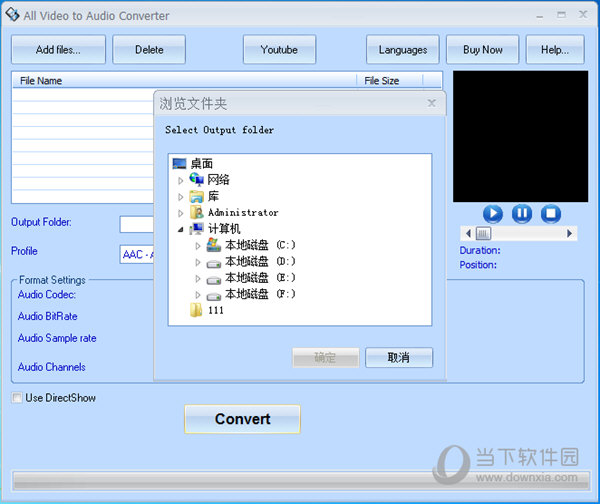The height and width of the screenshot is (504, 600).
Task: Select 本地磁盘 (F:) label in the tree
Action: pos(260,294)
